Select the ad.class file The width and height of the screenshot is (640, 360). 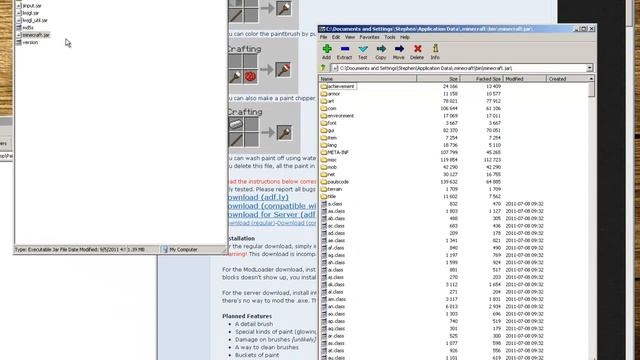point(333,233)
